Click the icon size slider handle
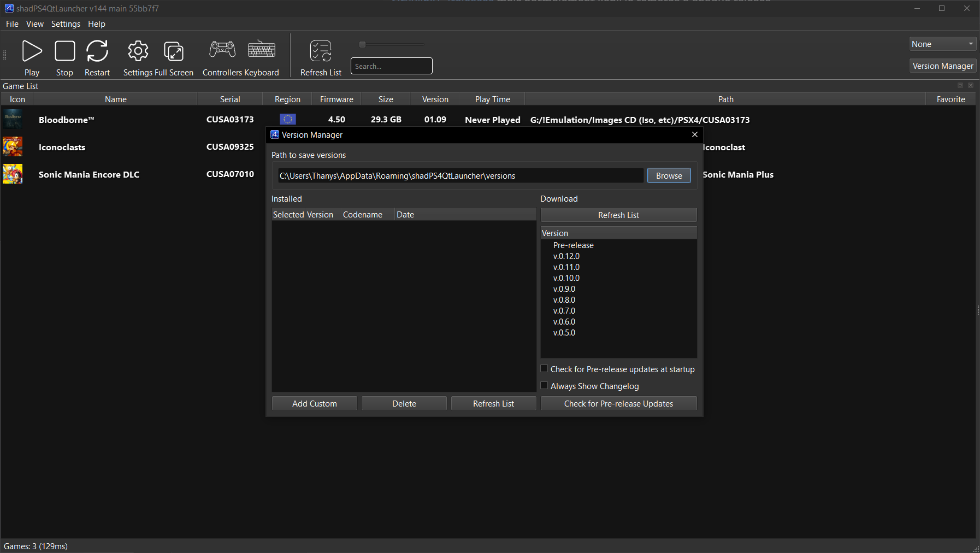 click(362, 45)
